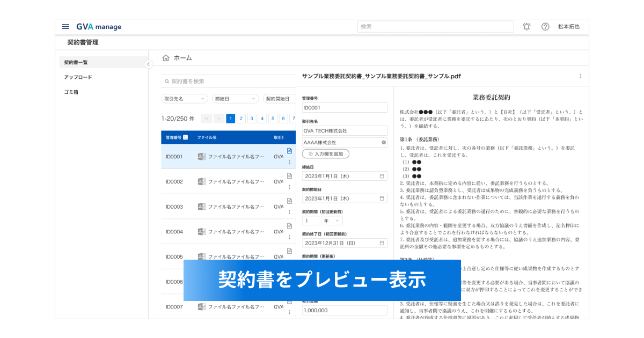Open the three-dot menu for row ID0002
Viewport: 644px width, 338px height.
coord(289,187)
